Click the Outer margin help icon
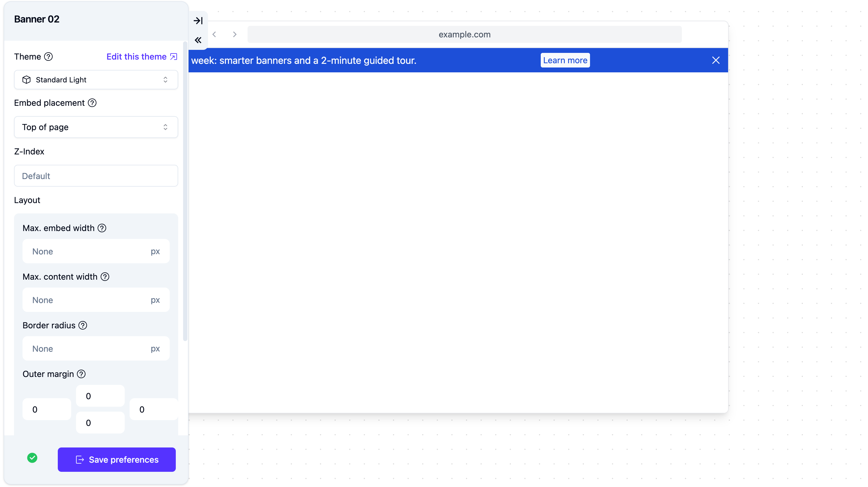 pyautogui.click(x=81, y=374)
